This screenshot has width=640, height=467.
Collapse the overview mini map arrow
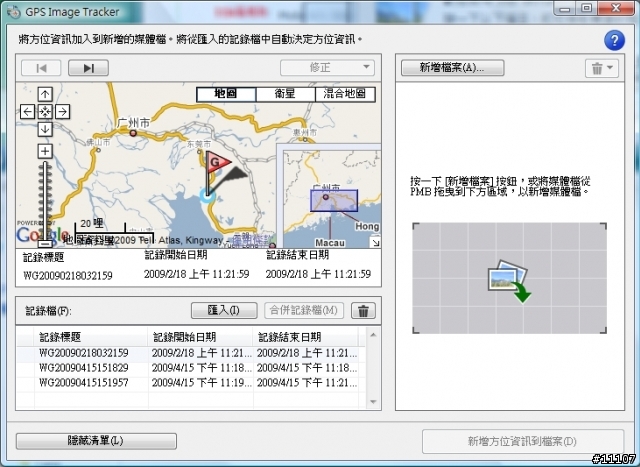click(376, 242)
